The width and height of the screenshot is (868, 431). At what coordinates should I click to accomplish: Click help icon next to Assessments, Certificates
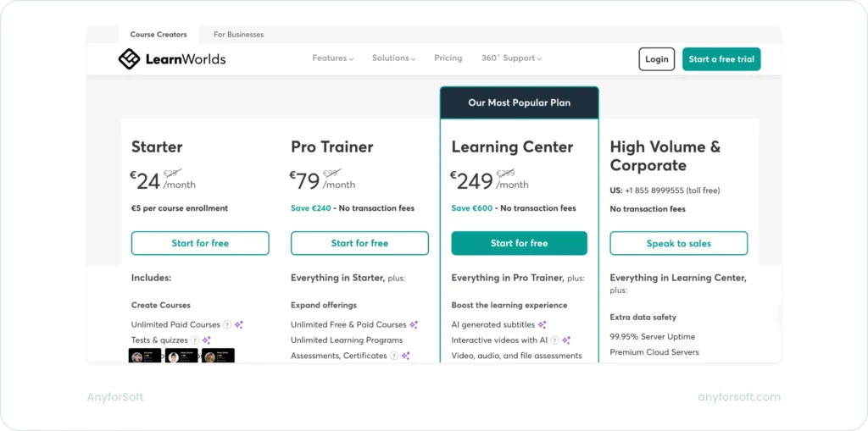393,356
